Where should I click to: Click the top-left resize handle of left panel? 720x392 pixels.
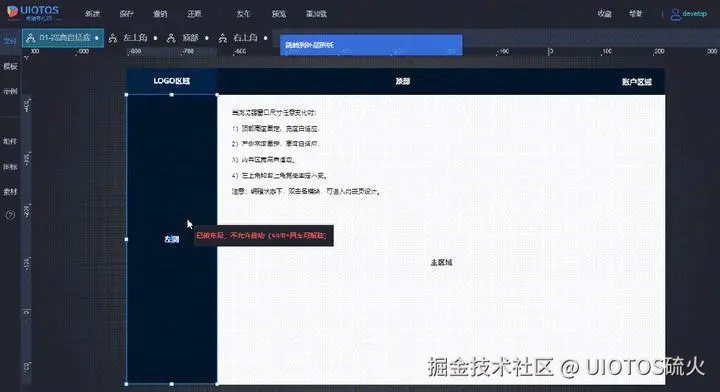click(127, 95)
